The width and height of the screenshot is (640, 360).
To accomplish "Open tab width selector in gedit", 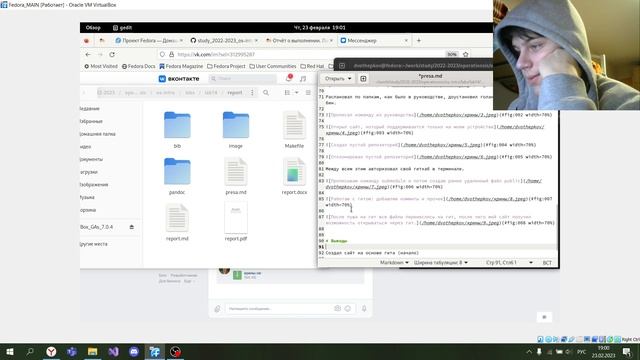I will point(441,262).
